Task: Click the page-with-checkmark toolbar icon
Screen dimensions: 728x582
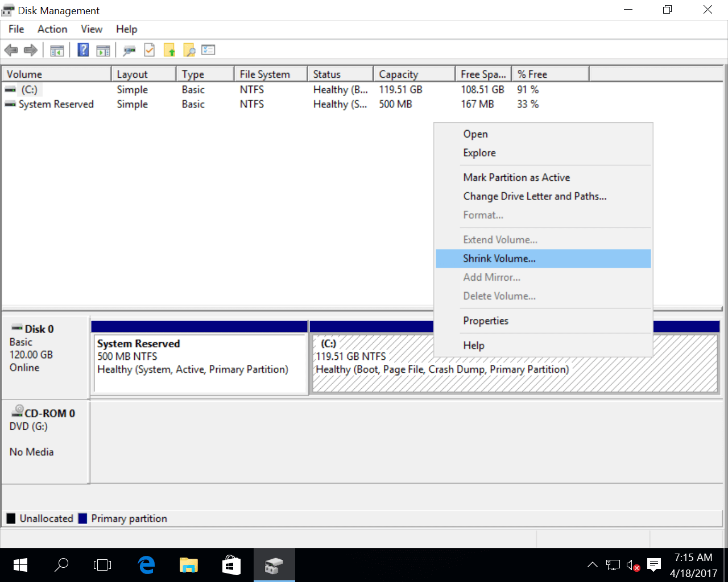Action: click(149, 50)
